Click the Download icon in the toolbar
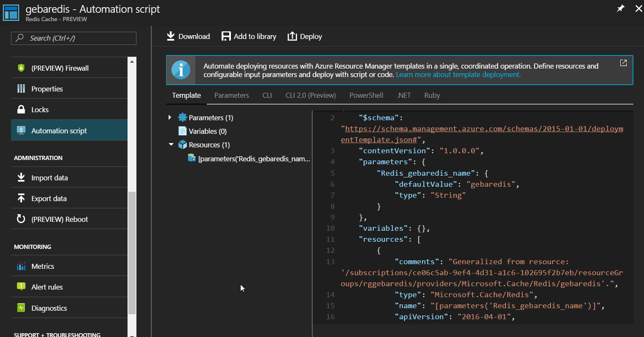644x337 pixels. pos(171,36)
